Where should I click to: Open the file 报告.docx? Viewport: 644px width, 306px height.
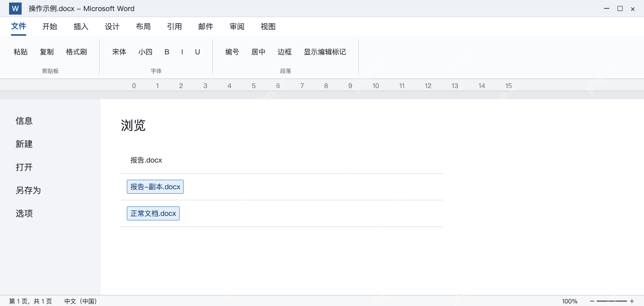pos(146,160)
